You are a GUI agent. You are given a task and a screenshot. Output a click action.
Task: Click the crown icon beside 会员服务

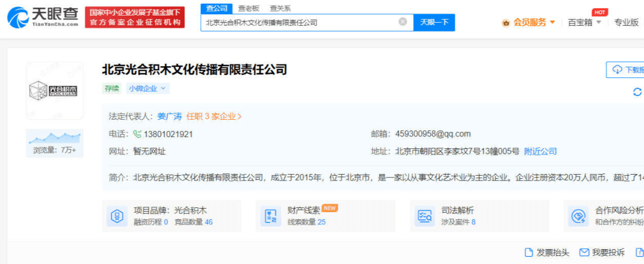pyautogui.click(x=506, y=23)
